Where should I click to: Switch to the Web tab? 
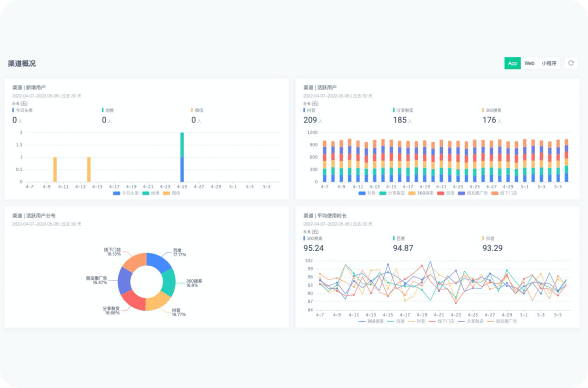click(530, 63)
